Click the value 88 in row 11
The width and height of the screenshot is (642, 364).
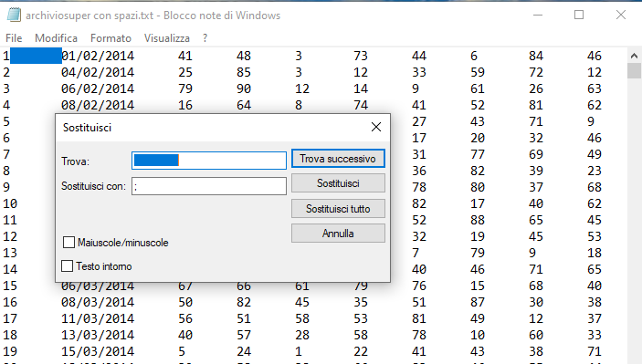click(x=478, y=220)
